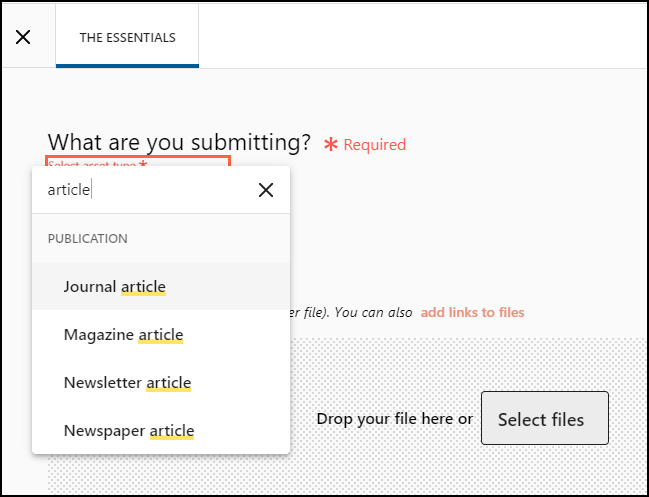Click the asterisk in Select asset type label
The height and width of the screenshot is (497, 649).
143,163
